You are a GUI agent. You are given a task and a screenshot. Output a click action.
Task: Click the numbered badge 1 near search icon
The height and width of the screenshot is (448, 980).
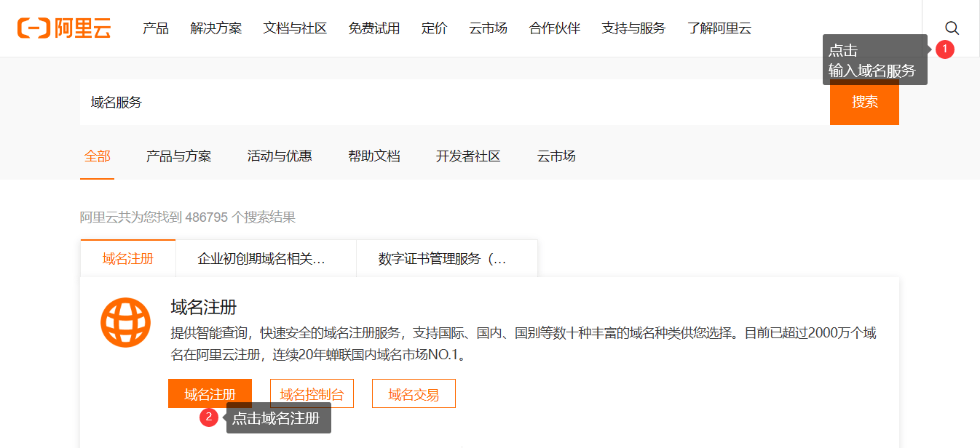(945, 49)
